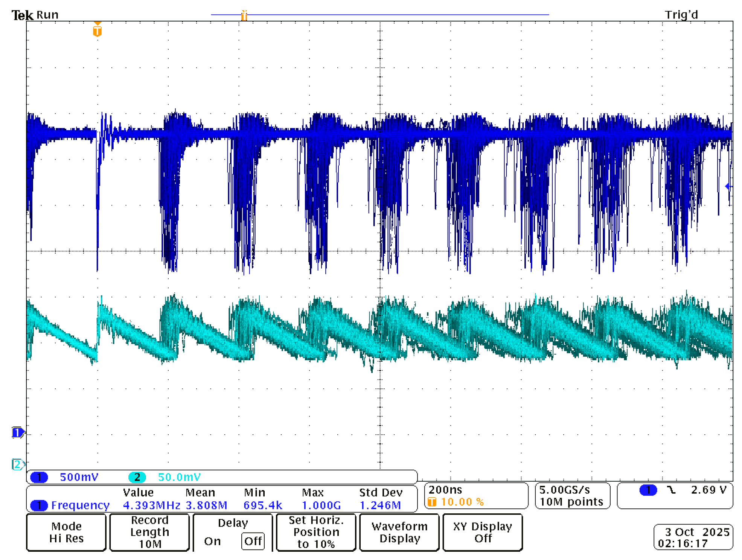Toggle XY Display Off button
The image size is (742, 560).
click(482, 532)
